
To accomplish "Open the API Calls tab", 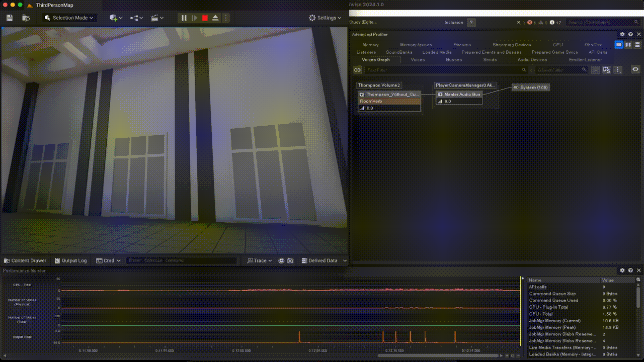I will pyautogui.click(x=598, y=52).
